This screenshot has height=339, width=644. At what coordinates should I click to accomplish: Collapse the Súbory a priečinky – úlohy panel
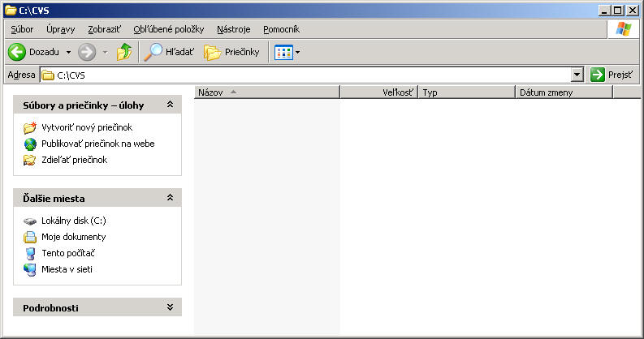(170, 105)
